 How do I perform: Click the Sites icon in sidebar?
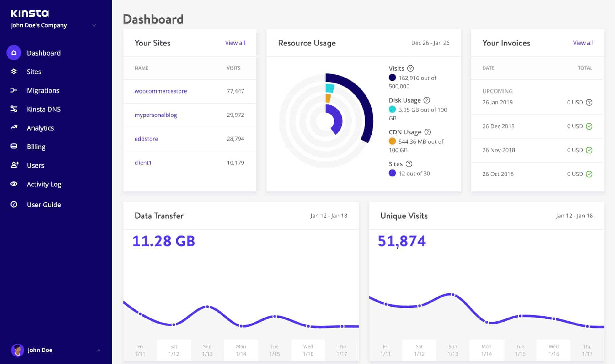click(x=14, y=71)
